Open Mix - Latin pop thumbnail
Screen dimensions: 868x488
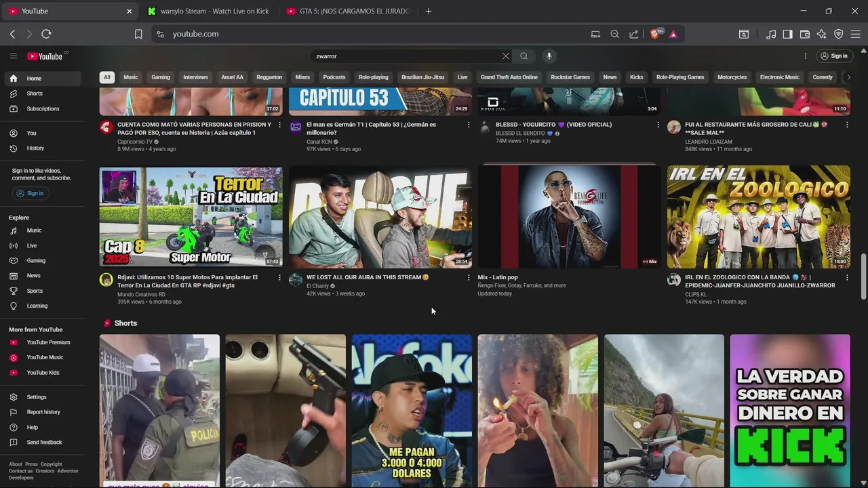click(569, 217)
